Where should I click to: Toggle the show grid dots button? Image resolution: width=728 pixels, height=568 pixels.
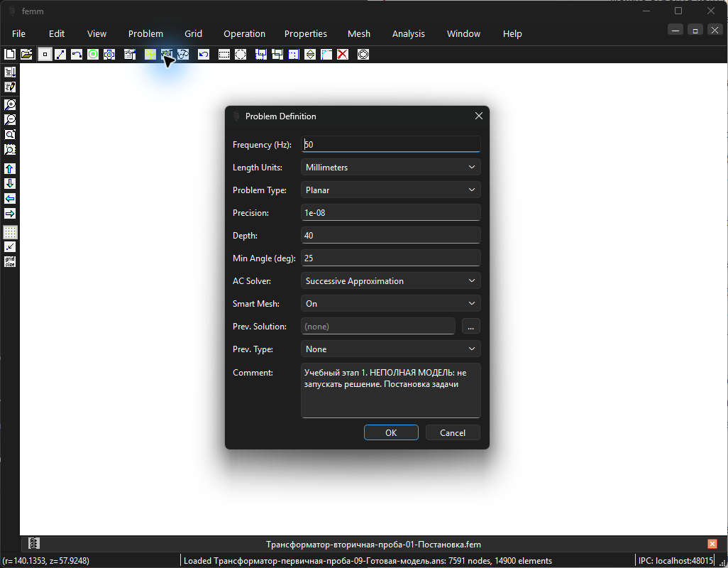click(x=10, y=231)
